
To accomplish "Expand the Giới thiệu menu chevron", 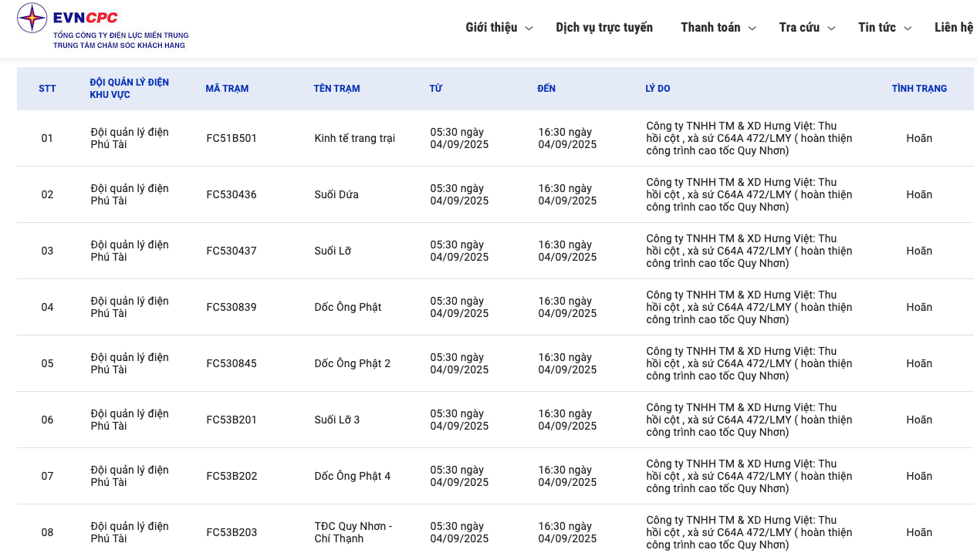I will click(x=529, y=29).
